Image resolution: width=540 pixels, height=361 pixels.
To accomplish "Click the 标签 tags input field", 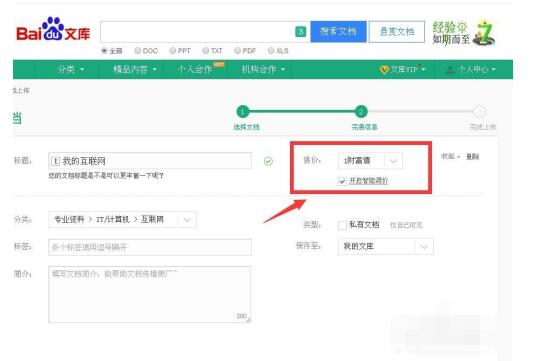I will 150,247.
